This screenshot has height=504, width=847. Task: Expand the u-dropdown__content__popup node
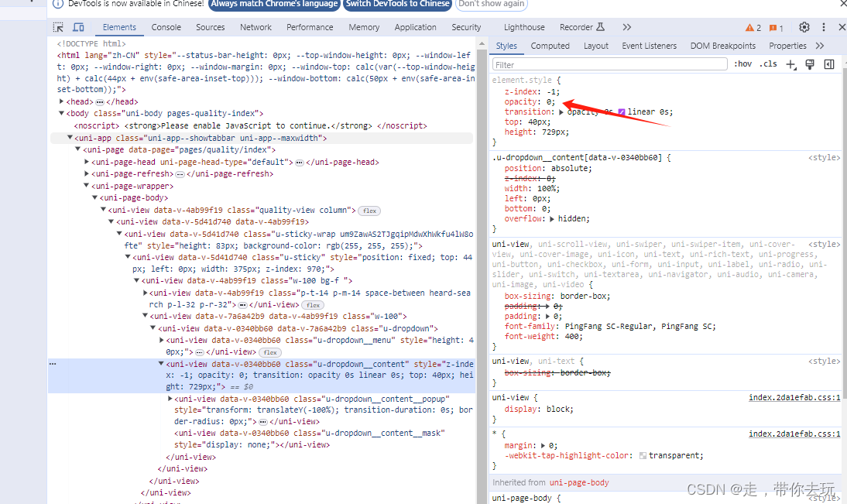pyautogui.click(x=170, y=399)
